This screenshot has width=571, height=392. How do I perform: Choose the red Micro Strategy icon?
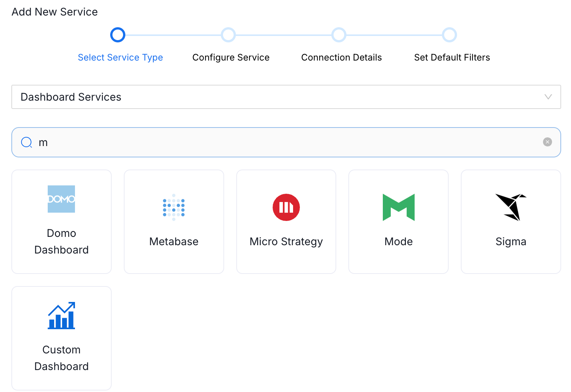[286, 207]
